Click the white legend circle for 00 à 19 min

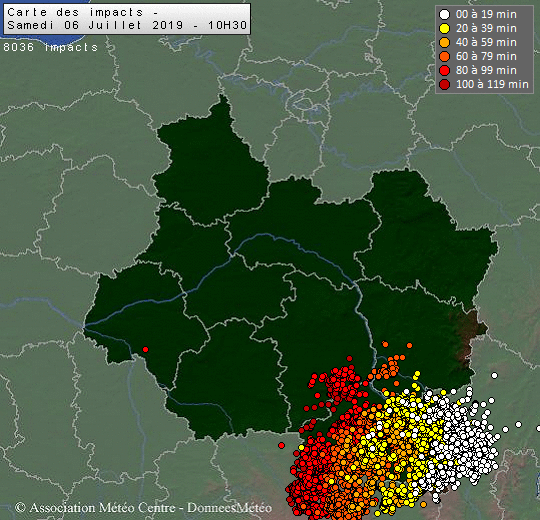pyautogui.click(x=445, y=14)
